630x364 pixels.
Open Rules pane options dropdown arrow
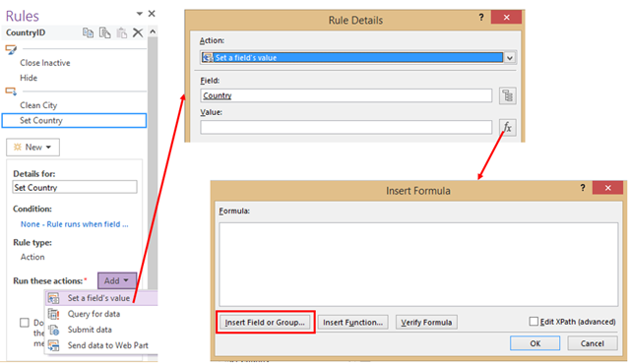(x=140, y=14)
